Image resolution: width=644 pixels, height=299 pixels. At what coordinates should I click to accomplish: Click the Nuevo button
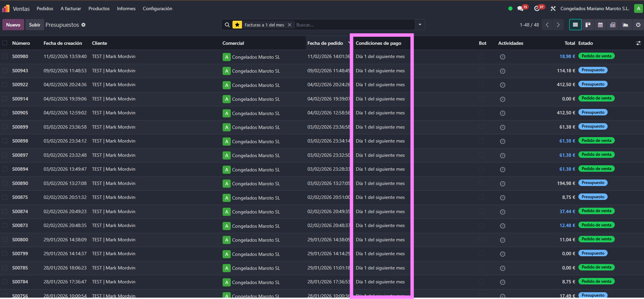click(x=13, y=25)
